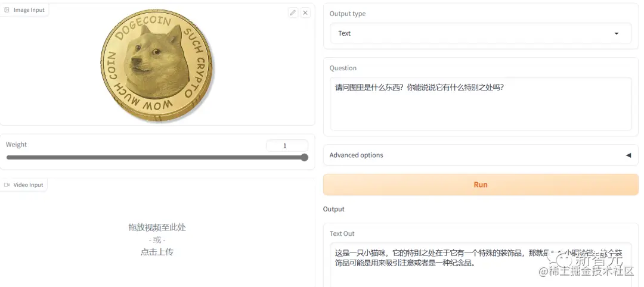Click the Video Input camera icon
This screenshot has height=287, width=644.
point(7,185)
